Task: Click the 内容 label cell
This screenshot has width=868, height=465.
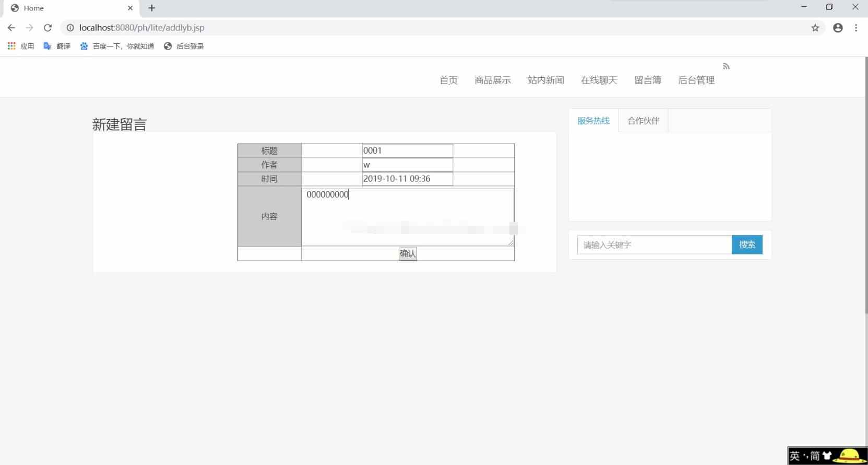Action: point(269,216)
